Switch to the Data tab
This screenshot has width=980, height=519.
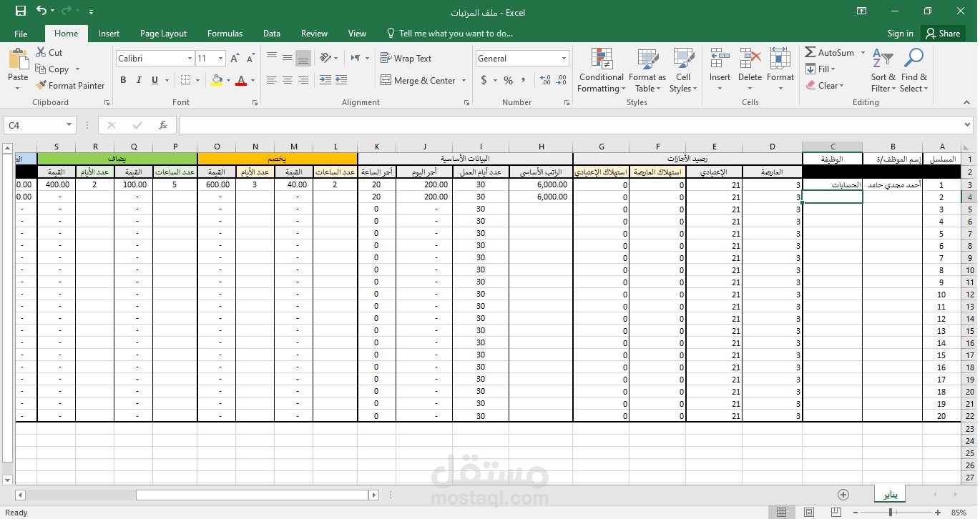(x=271, y=34)
